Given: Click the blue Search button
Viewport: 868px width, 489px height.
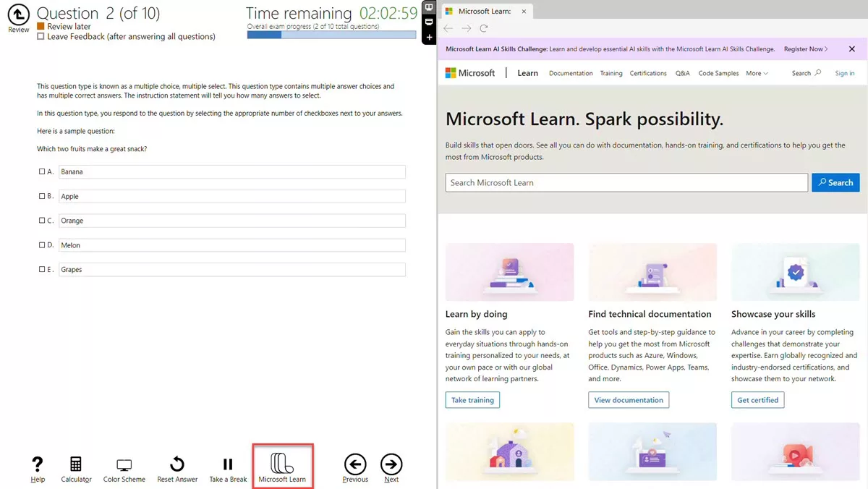Looking at the screenshot, I should click(835, 182).
